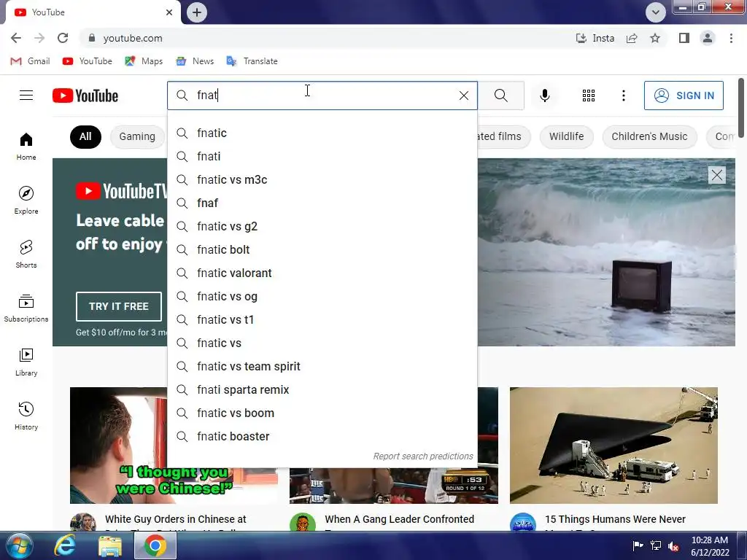Select the Children's Music filter chip
Viewport: 747px width, 560px height.
tap(649, 136)
